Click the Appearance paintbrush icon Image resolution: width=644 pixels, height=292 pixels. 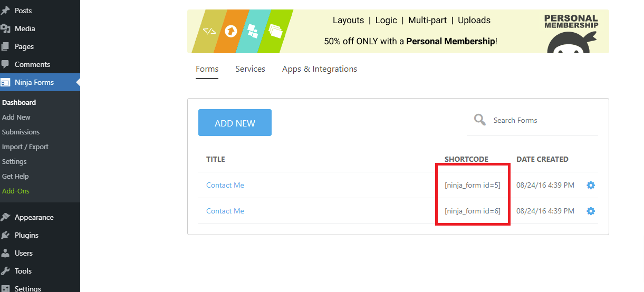5,217
